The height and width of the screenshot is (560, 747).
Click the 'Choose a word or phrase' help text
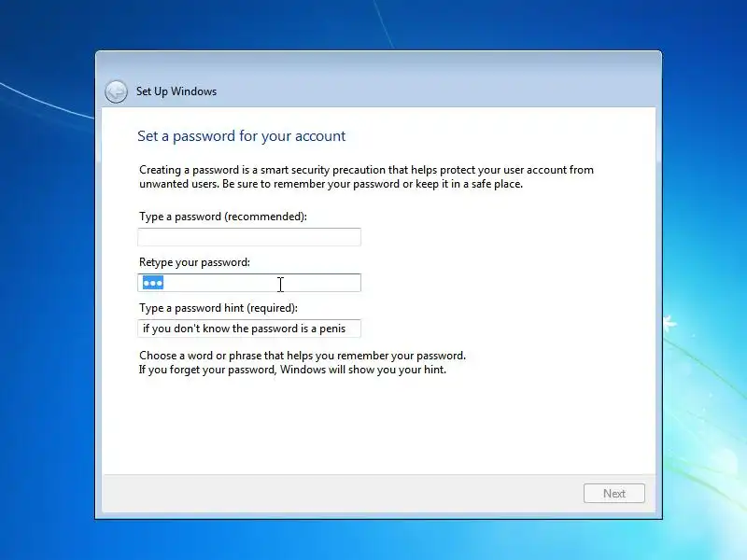pos(303,356)
